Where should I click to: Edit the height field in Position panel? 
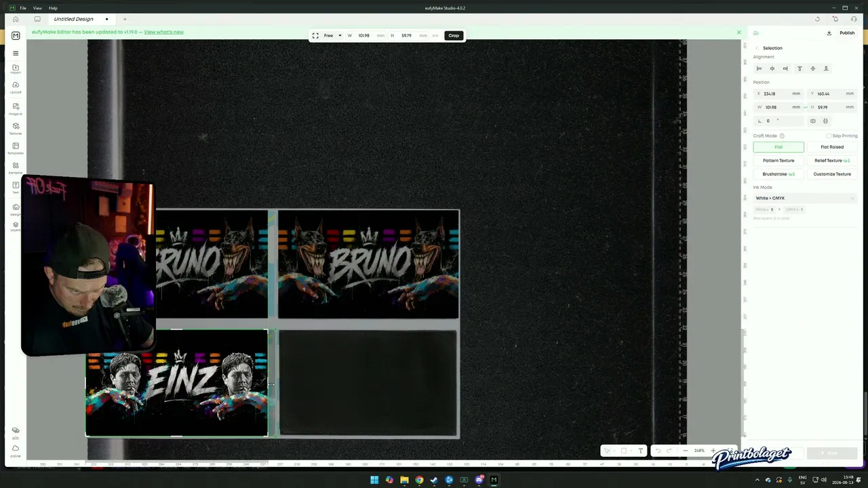click(832, 107)
